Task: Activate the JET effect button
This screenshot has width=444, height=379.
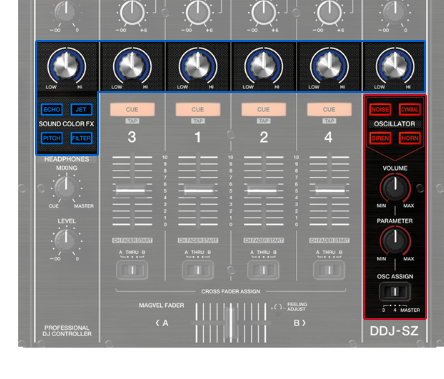Action: click(x=81, y=109)
